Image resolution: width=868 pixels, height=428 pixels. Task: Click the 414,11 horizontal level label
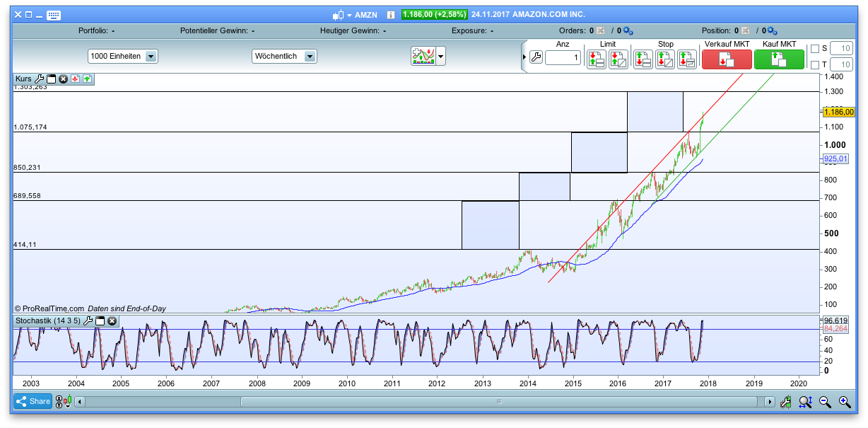(24, 244)
